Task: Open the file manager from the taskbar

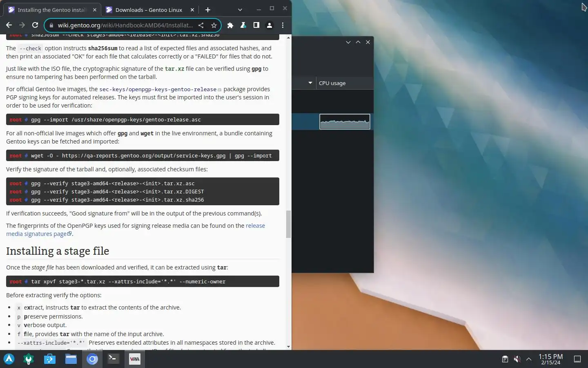Action: (71, 359)
